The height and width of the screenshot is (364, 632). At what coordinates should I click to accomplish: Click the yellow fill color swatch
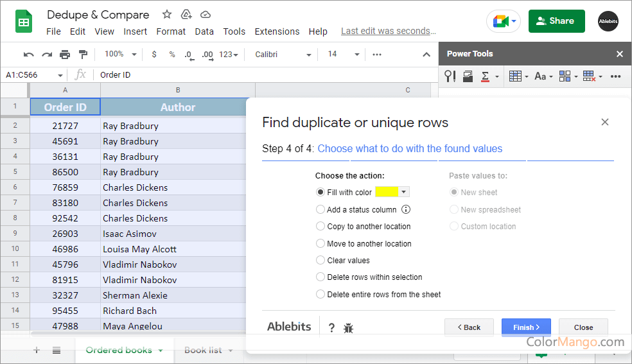(387, 192)
